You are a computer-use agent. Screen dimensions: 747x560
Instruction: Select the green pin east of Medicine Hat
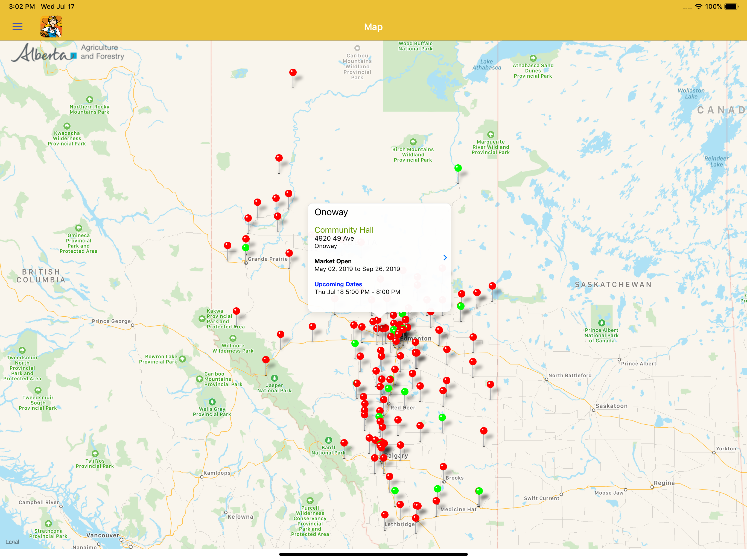[x=479, y=491]
